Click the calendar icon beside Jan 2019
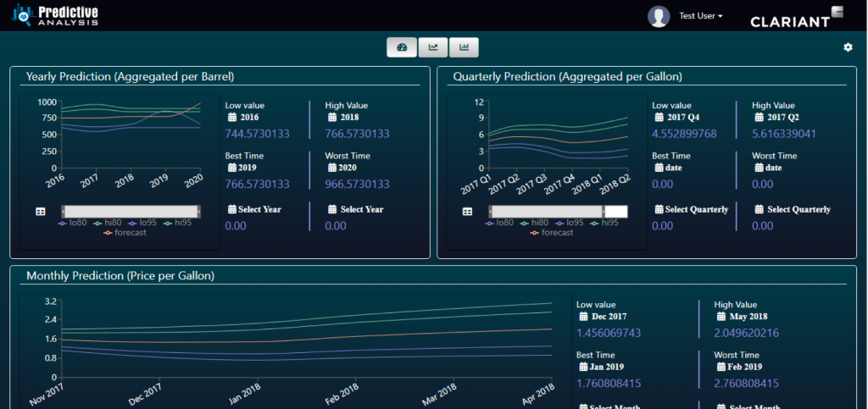The image size is (868, 409). click(x=583, y=367)
